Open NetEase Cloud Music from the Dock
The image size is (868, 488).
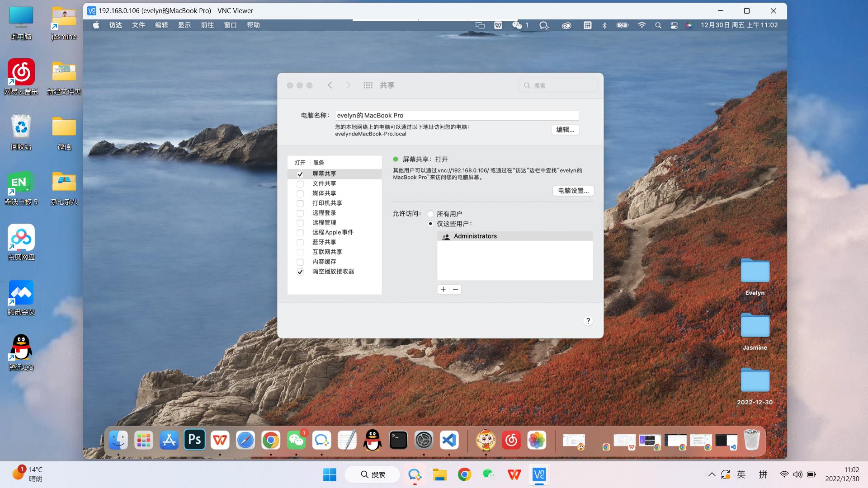click(511, 439)
